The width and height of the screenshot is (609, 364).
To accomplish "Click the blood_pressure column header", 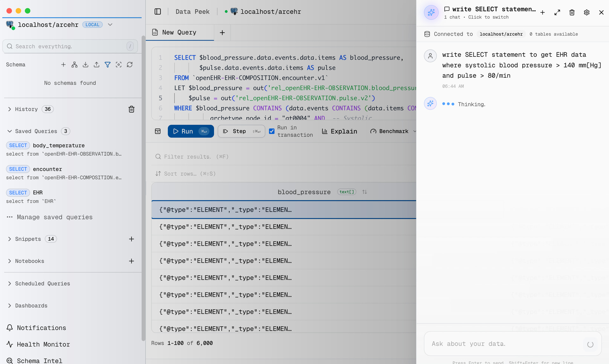I will [304, 192].
